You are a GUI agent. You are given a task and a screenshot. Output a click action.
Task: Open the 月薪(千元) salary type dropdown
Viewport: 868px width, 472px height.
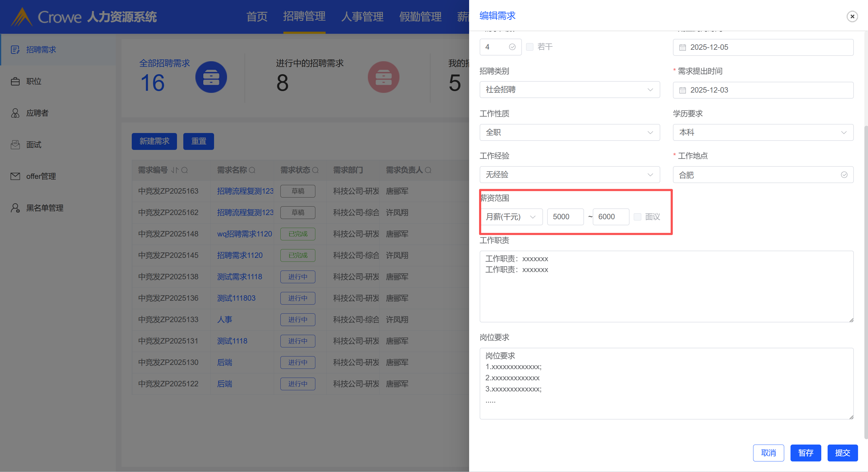(511, 217)
